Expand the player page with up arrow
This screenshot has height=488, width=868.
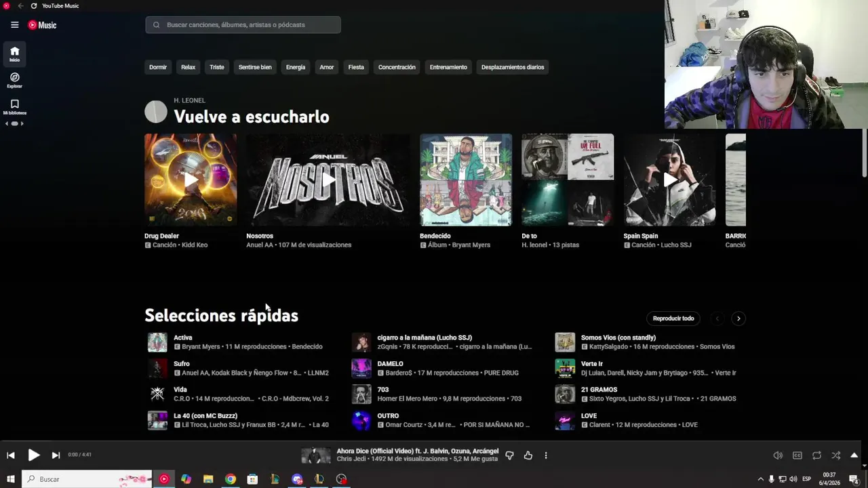[854, 455]
